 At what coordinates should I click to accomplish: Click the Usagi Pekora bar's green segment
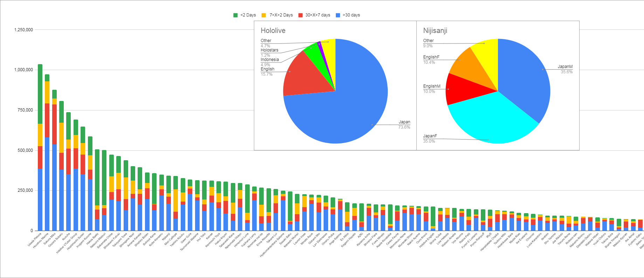pos(40,94)
